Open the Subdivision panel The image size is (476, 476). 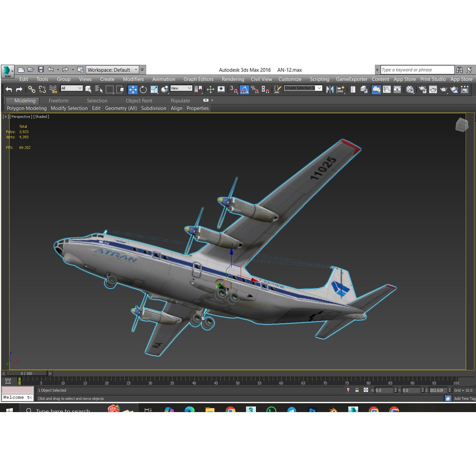154,108
